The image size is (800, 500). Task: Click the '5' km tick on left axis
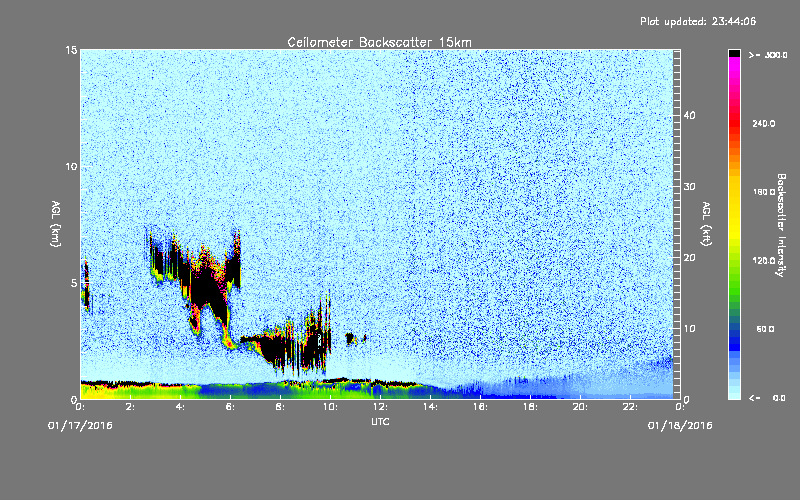click(74, 283)
